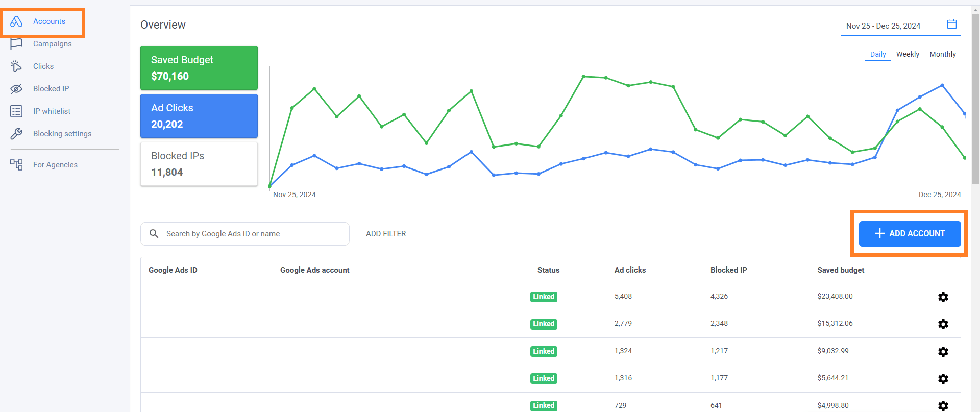Switch chart to Weekly view
The width and height of the screenshot is (980, 412).
tap(907, 54)
